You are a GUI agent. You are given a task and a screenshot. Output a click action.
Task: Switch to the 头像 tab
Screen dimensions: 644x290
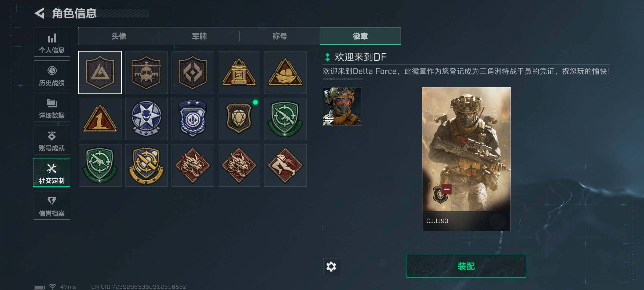tap(119, 36)
